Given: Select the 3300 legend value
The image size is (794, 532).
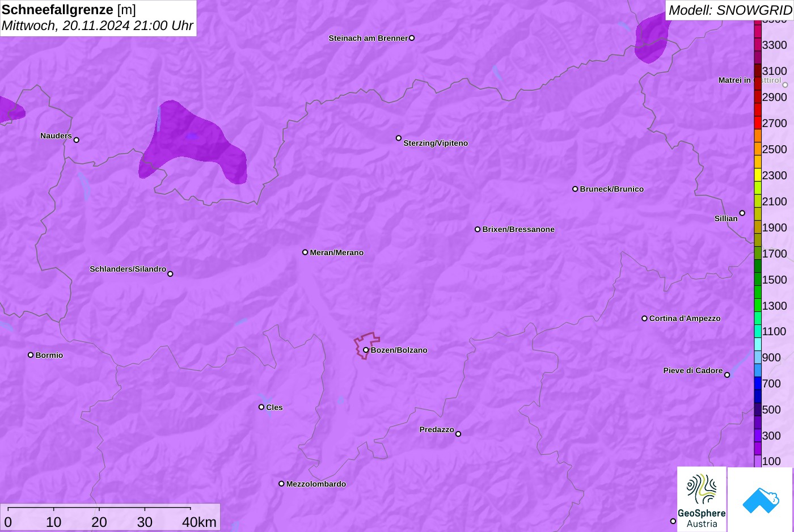Looking at the screenshot, I should point(774,45).
